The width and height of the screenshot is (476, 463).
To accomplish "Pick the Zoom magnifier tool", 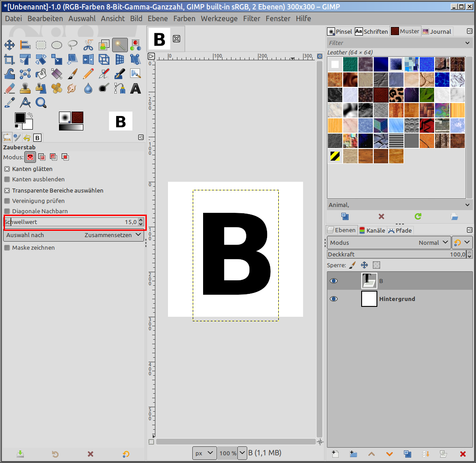I will click(41, 103).
